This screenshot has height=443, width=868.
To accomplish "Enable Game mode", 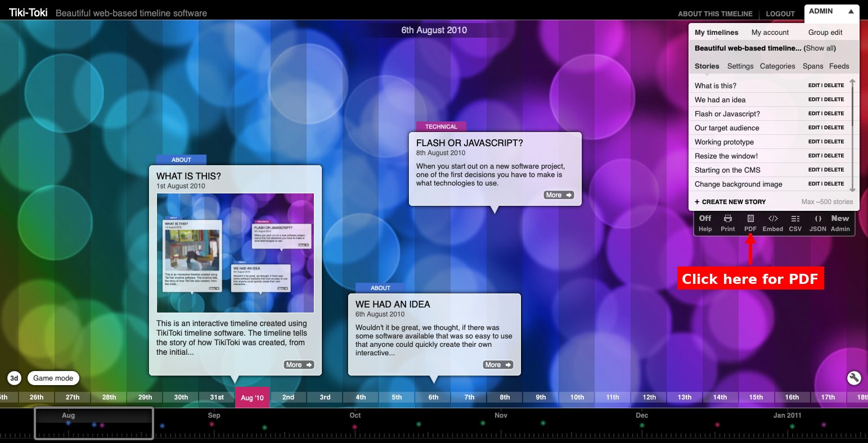I will tap(53, 378).
